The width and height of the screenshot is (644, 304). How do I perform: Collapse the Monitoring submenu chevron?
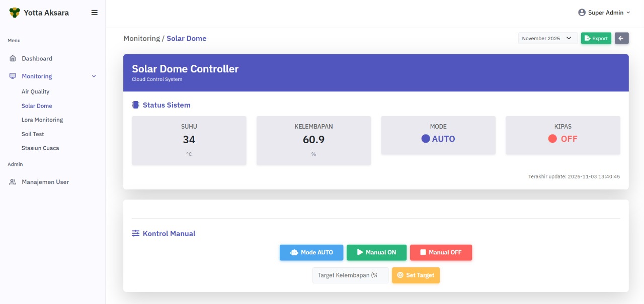coord(94,76)
